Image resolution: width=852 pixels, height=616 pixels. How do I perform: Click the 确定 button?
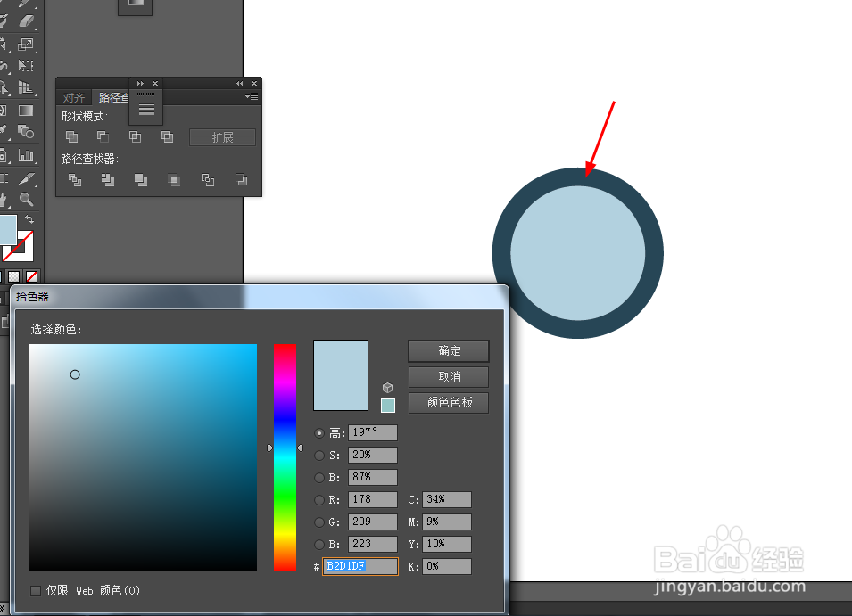coord(449,351)
